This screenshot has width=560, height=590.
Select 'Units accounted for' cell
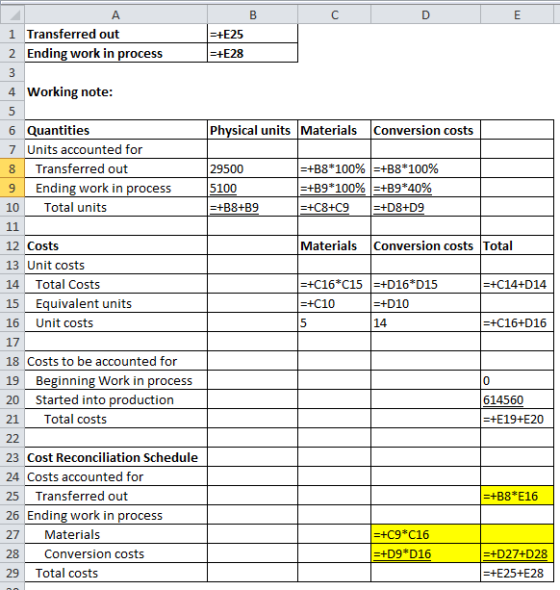pyautogui.click(x=116, y=149)
